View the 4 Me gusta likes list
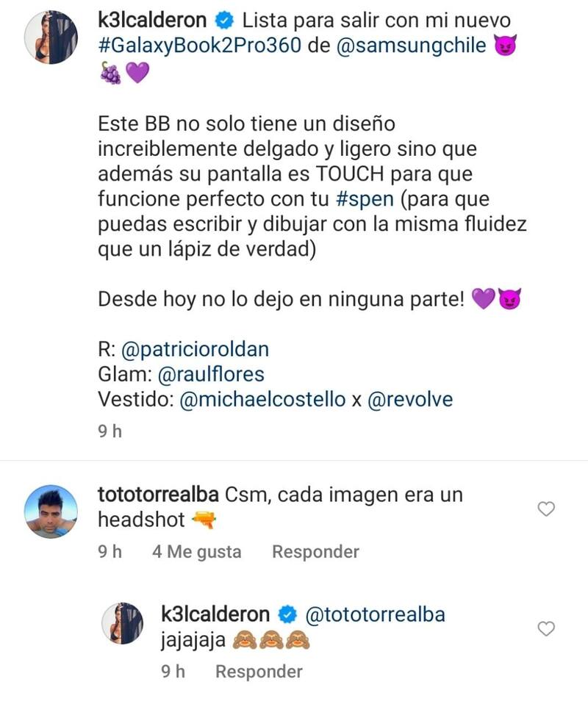 pos(196,551)
